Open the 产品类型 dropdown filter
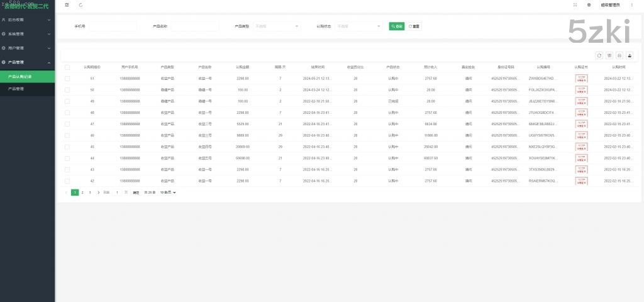This screenshot has width=644, height=302. point(276,26)
